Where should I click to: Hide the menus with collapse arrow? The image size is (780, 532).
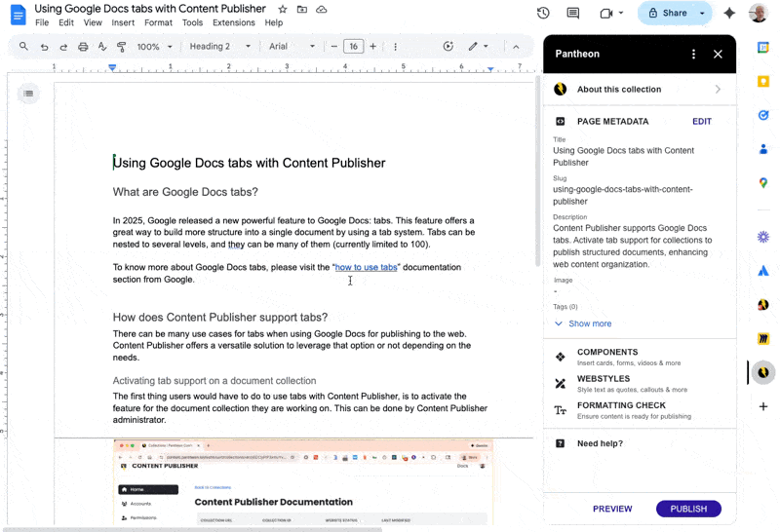point(515,47)
